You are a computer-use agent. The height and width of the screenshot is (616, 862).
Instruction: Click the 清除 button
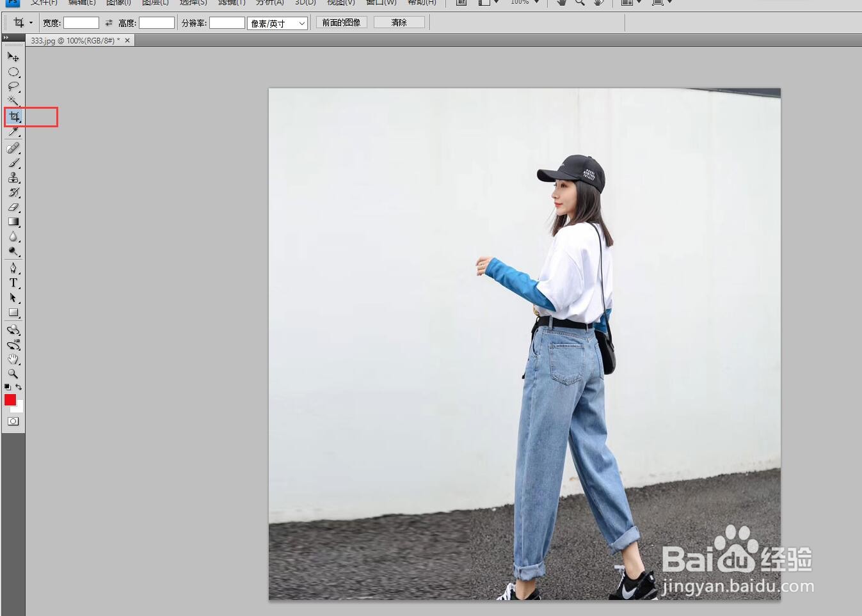click(399, 22)
